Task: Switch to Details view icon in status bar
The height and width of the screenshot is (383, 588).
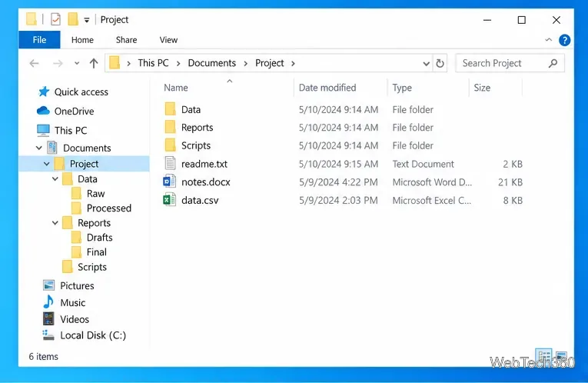Action: (543, 355)
